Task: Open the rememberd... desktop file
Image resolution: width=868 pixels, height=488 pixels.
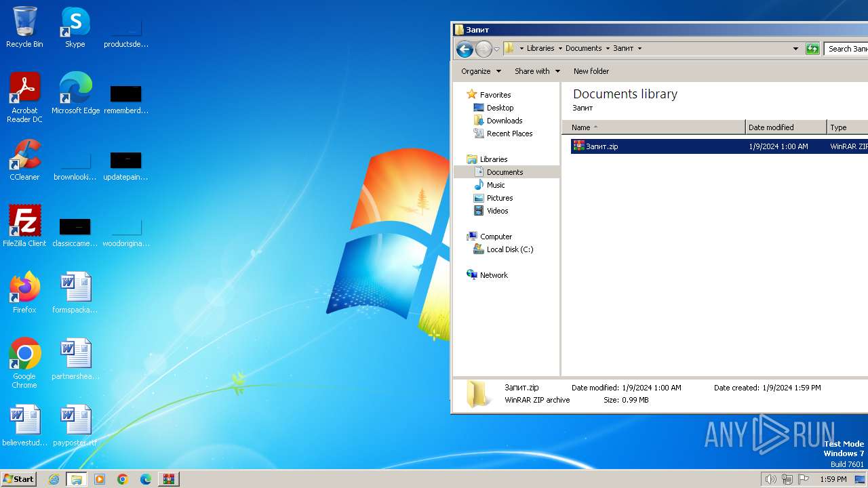Action: (x=126, y=98)
